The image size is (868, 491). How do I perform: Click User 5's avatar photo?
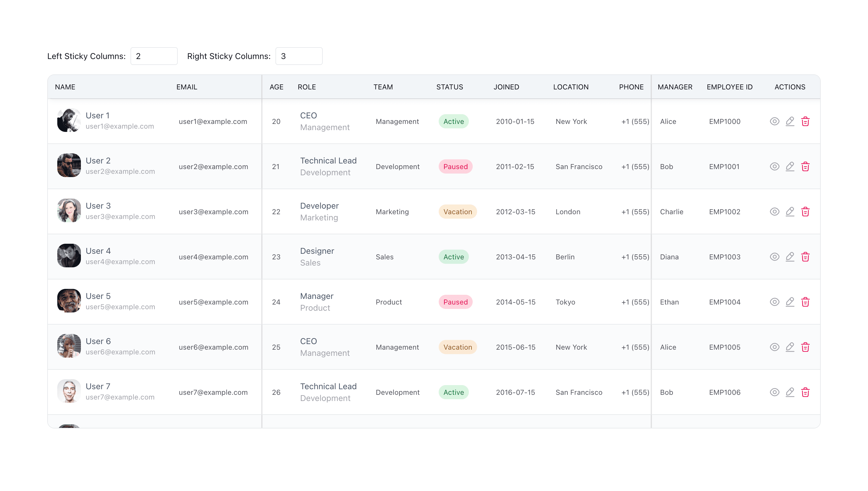69,301
